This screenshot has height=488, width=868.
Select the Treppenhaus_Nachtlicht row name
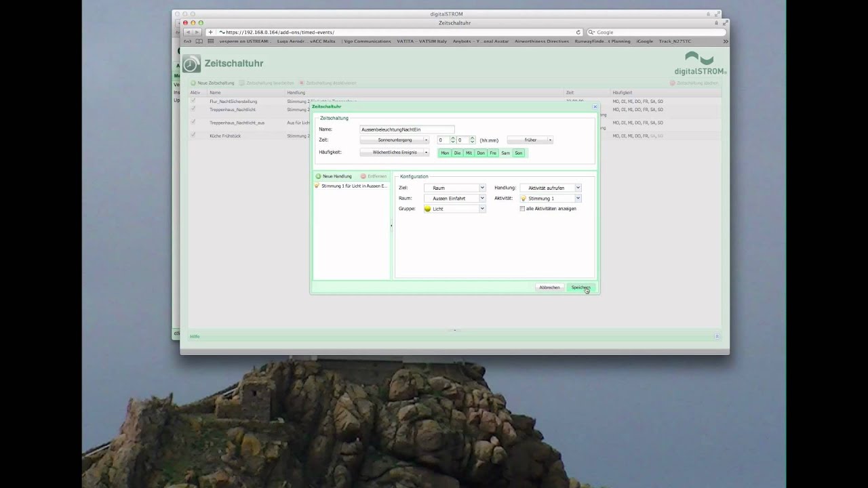[233, 109]
